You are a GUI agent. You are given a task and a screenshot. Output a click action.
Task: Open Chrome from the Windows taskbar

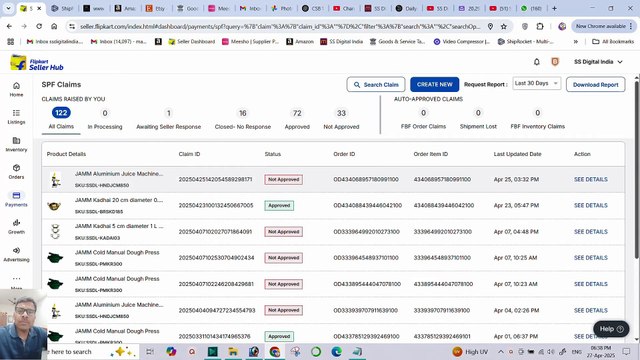point(275,351)
